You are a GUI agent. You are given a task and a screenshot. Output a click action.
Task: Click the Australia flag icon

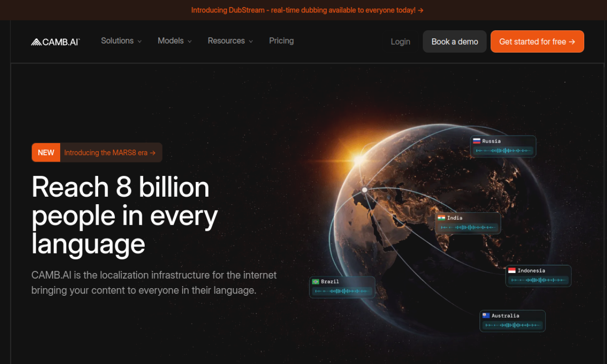click(486, 316)
